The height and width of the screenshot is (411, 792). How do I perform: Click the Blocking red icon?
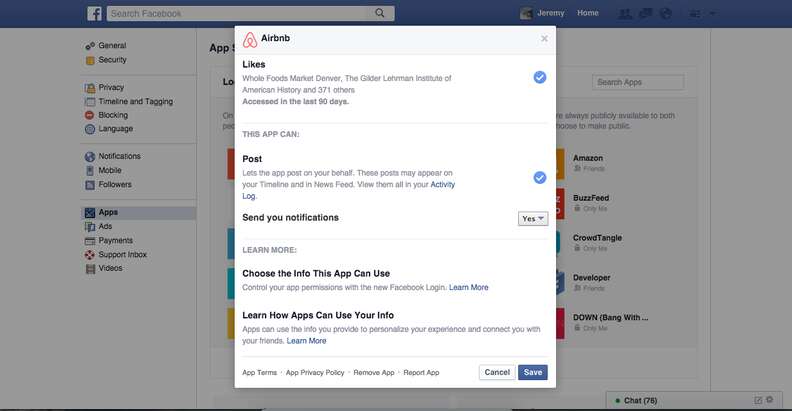click(90, 115)
